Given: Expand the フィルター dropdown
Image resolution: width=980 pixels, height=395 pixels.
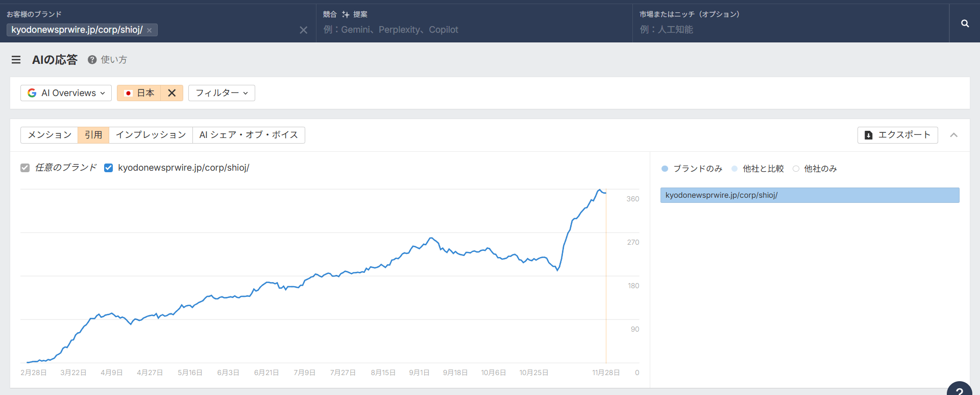Looking at the screenshot, I should pos(222,93).
